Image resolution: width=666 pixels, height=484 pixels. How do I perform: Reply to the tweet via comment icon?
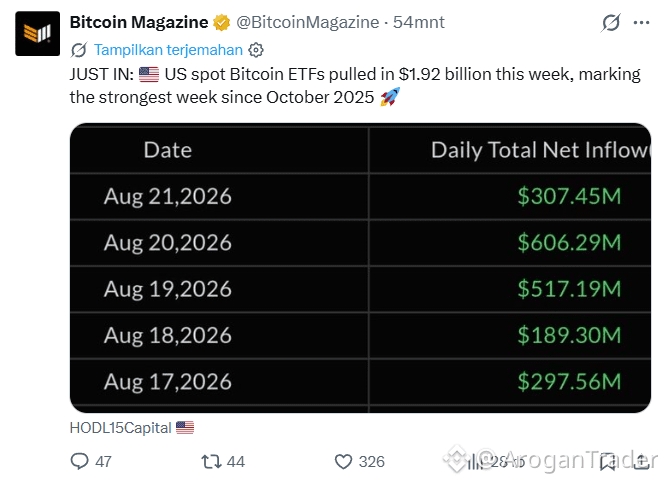pos(79,461)
